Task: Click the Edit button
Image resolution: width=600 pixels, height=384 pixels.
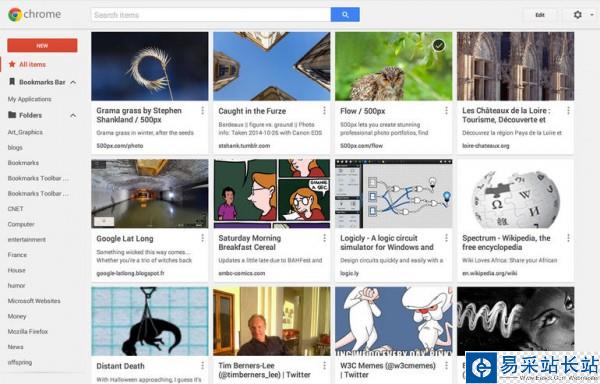Action: 540,15
